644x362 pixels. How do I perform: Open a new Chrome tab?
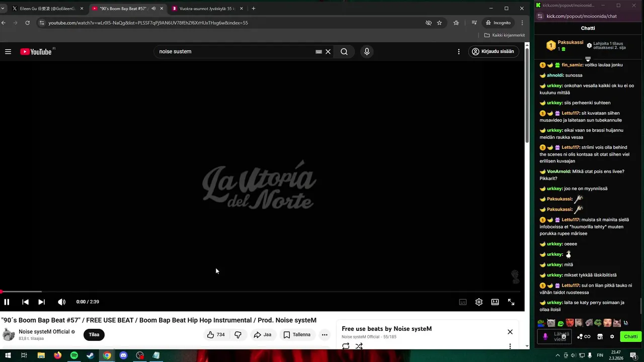(x=254, y=9)
